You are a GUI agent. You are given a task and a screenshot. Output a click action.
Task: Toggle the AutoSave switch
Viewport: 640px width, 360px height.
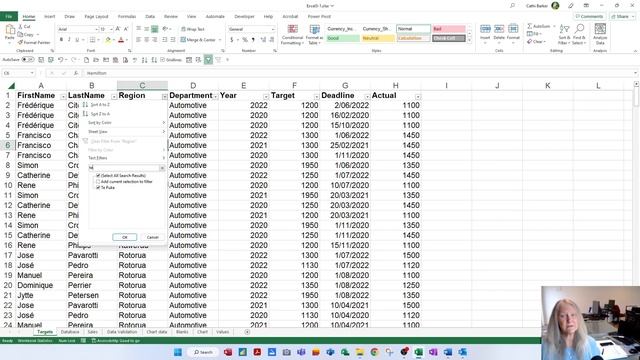tap(28, 60)
